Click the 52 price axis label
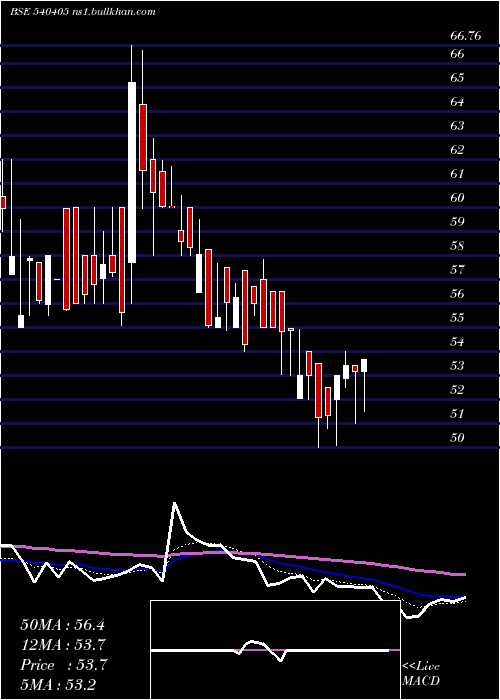Viewport: 500px width, 700px height. click(x=458, y=390)
